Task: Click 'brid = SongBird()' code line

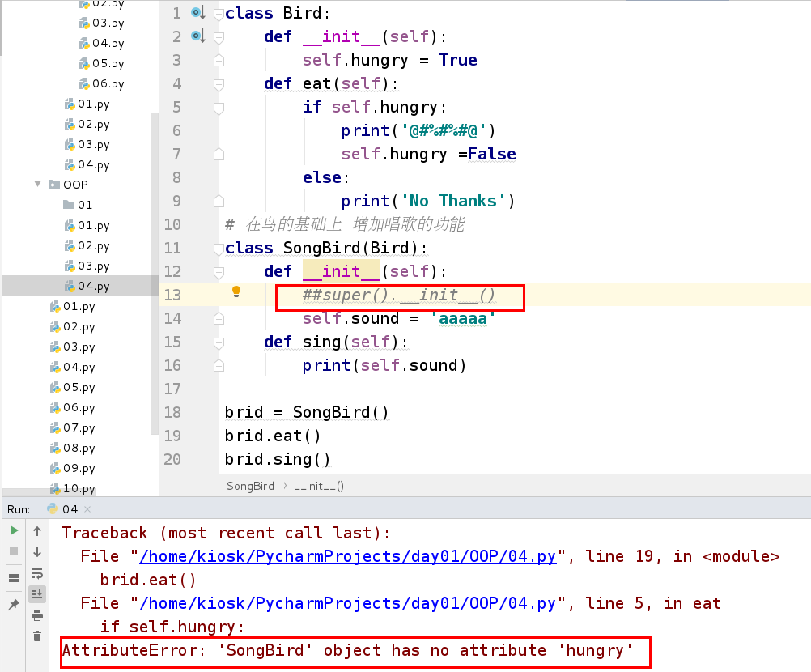Action: [307, 412]
